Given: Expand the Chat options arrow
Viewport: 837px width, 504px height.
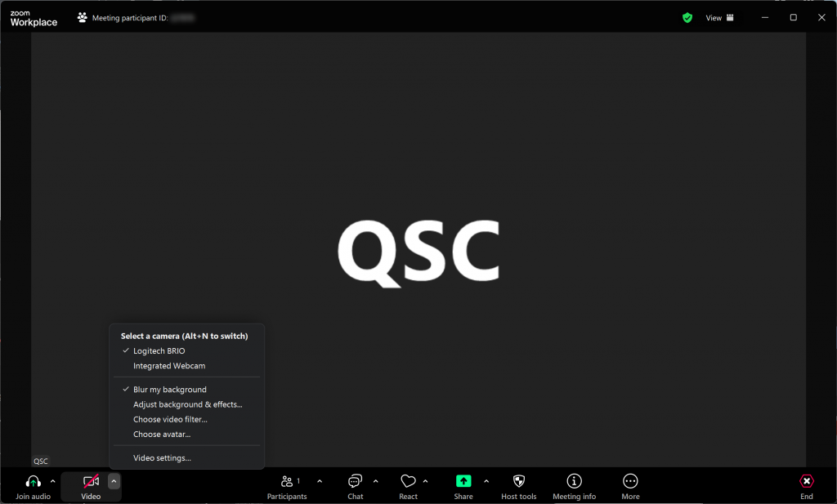Looking at the screenshot, I should [x=375, y=481].
